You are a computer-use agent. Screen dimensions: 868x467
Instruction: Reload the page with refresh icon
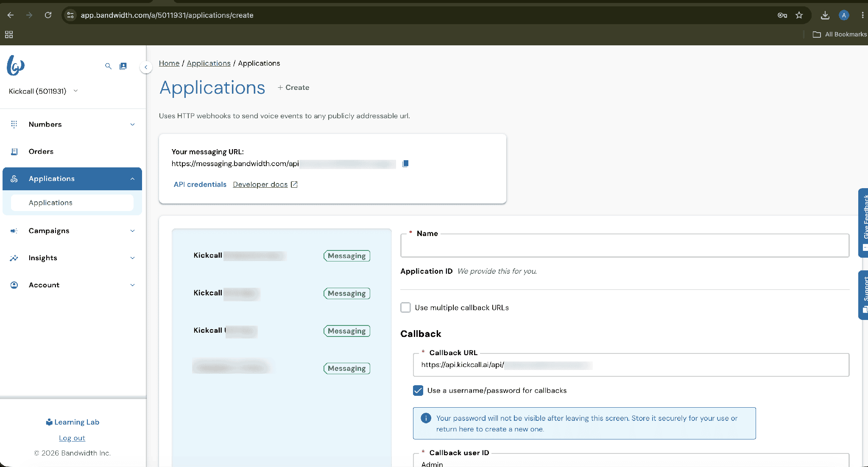click(48, 15)
